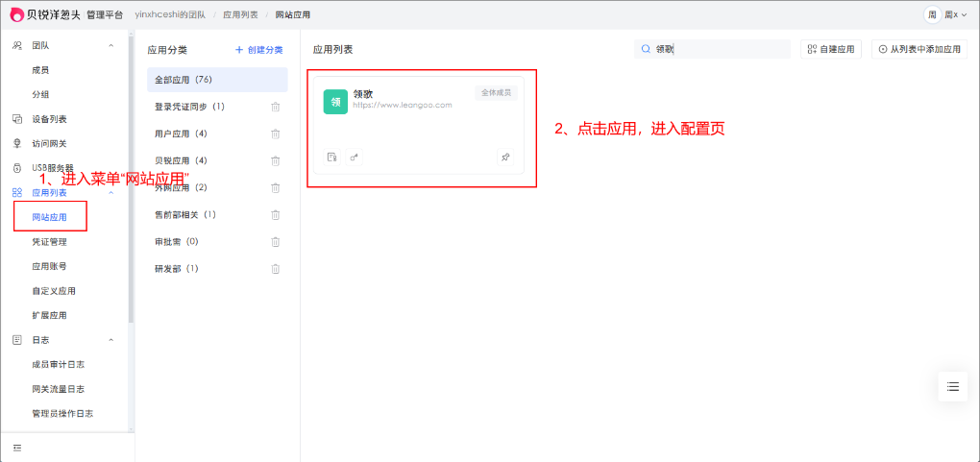The width and height of the screenshot is (980, 462).
Task: Select category 用户应用 (4)
Action: click(x=181, y=134)
